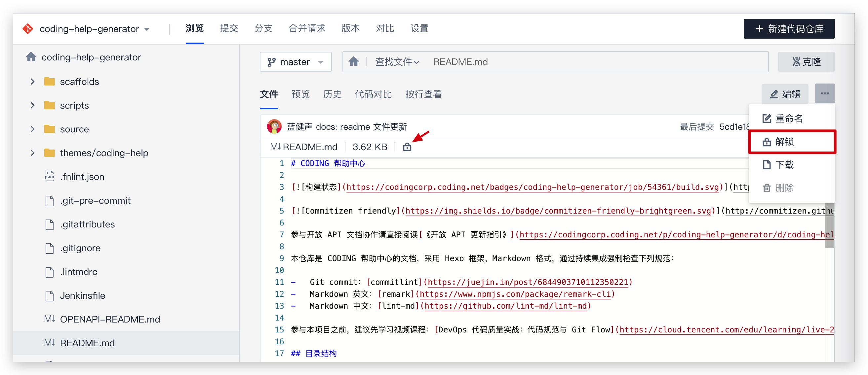Click the .fnlint.json file icon

click(x=50, y=176)
